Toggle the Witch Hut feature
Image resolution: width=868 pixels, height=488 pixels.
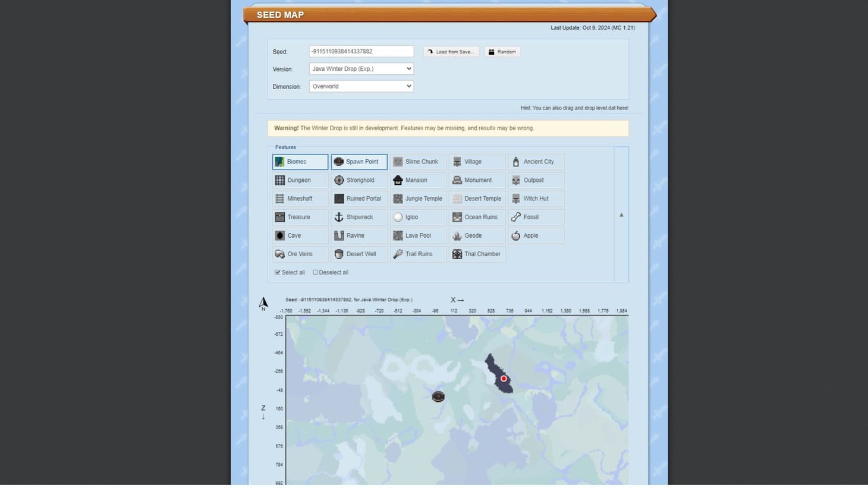pyautogui.click(x=536, y=199)
